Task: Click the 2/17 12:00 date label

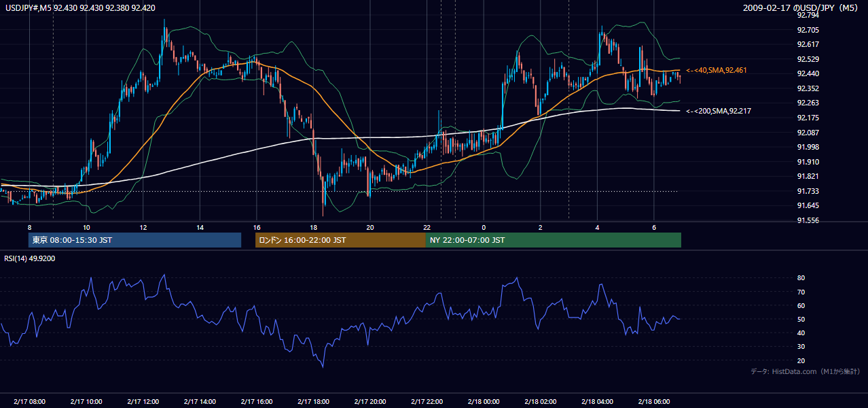Action: 143,402
